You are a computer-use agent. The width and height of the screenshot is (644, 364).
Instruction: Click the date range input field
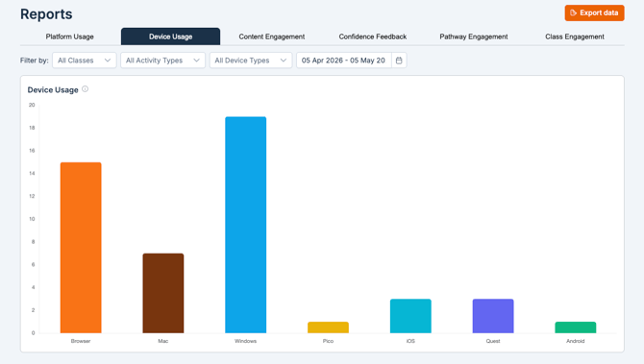[344, 61]
